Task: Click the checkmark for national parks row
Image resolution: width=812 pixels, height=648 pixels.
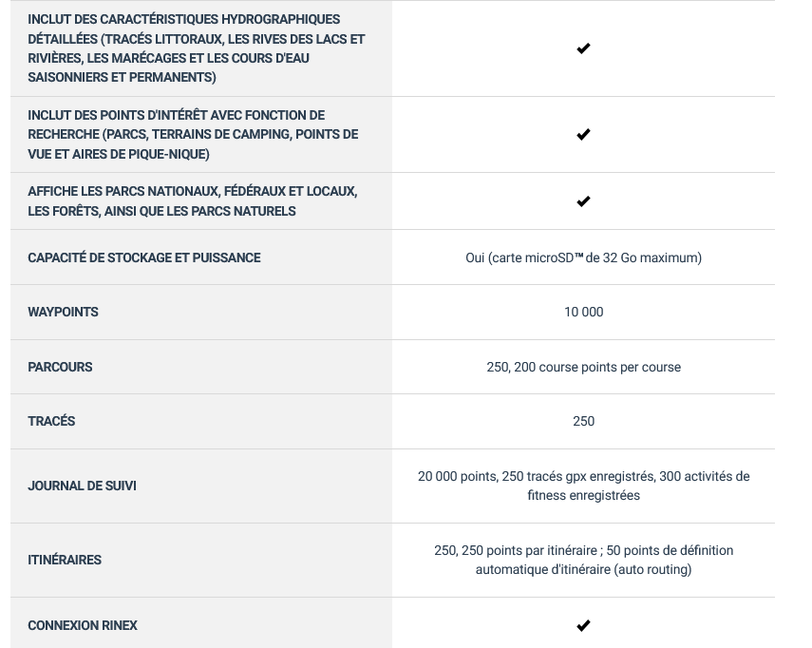Action: (x=583, y=201)
